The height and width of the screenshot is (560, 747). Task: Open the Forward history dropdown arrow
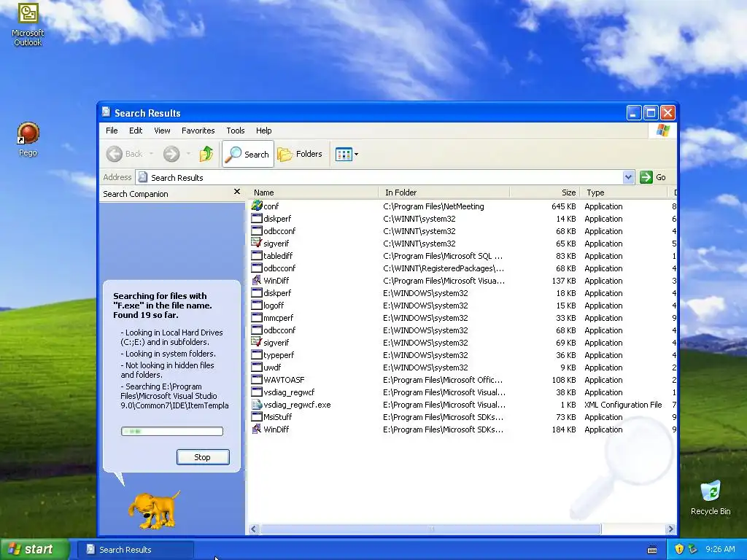(188, 154)
